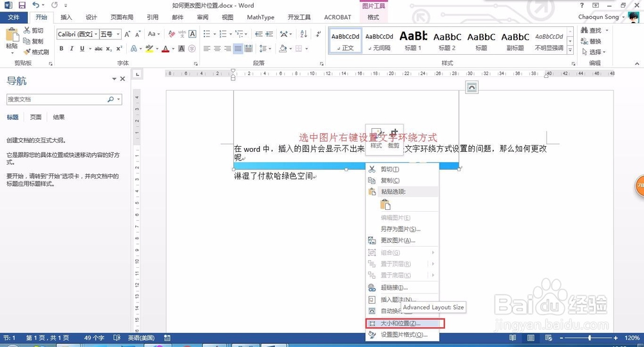The height and width of the screenshot is (347, 644).
Task: Open the font name Calibri dropdown
Action: tap(96, 34)
